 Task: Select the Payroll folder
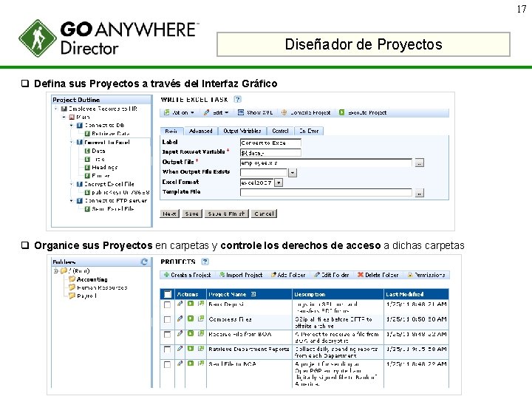[83, 296]
